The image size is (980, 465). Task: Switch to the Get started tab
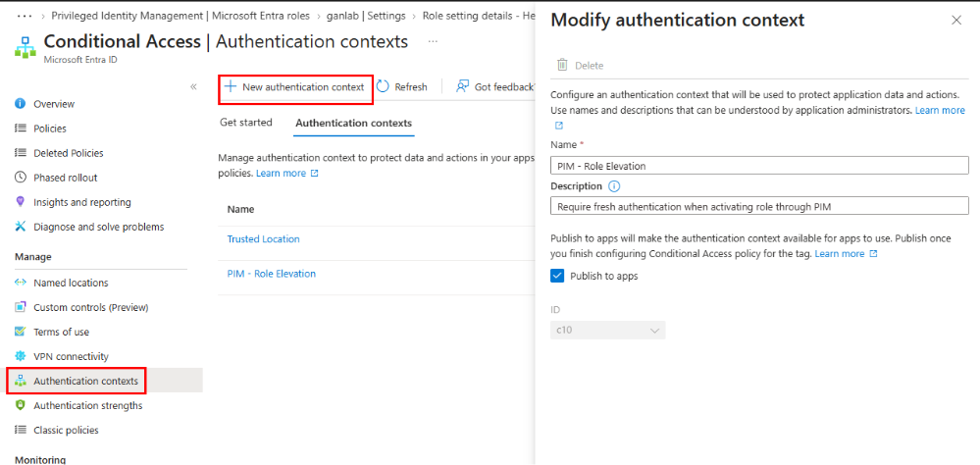pyautogui.click(x=245, y=123)
